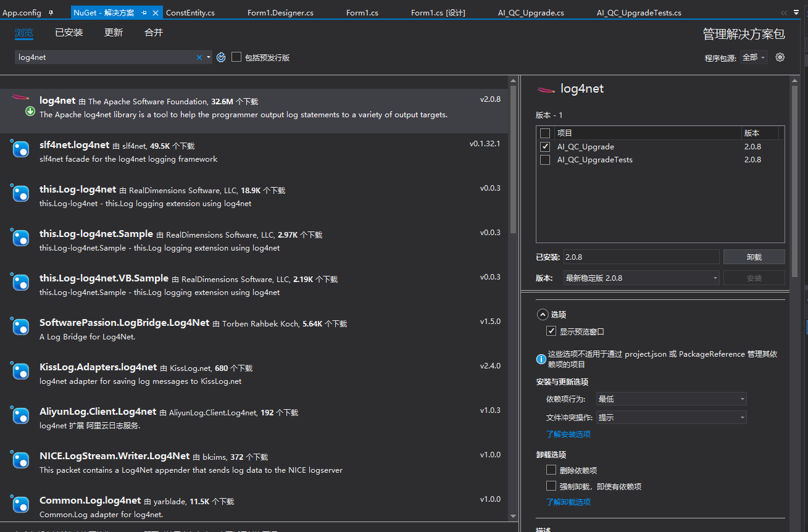Click the log4net search input field
The height and width of the screenshot is (532, 808).
click(105, 57)
